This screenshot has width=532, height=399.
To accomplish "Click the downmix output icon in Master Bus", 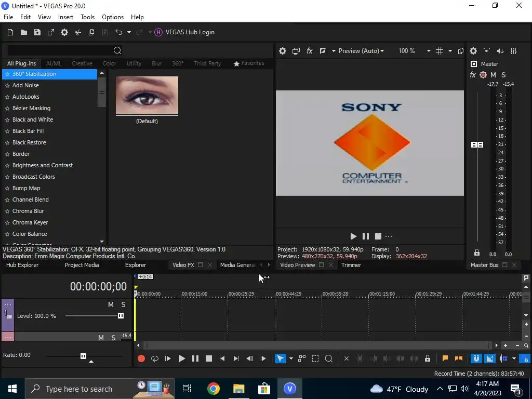I will point(487,50).
